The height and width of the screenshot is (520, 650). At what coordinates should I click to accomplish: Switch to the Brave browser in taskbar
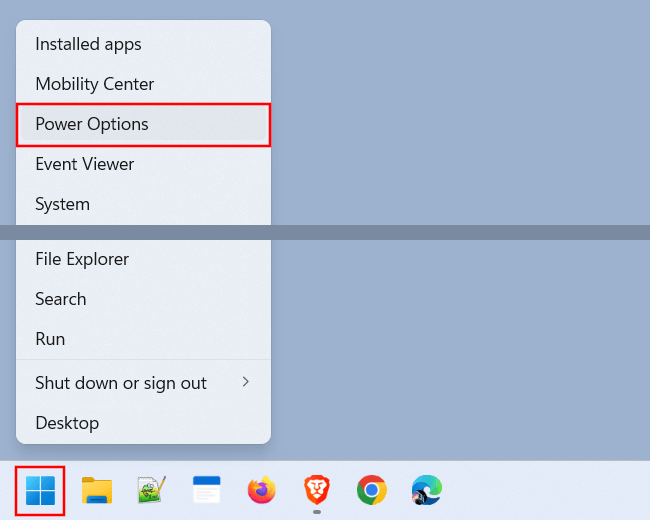[317, 490]
